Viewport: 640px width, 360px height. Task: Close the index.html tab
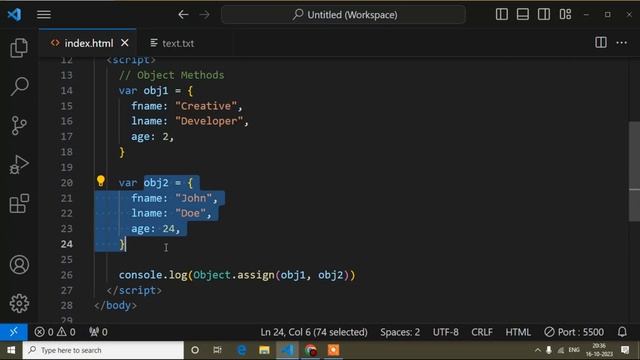tap(125, 42)
